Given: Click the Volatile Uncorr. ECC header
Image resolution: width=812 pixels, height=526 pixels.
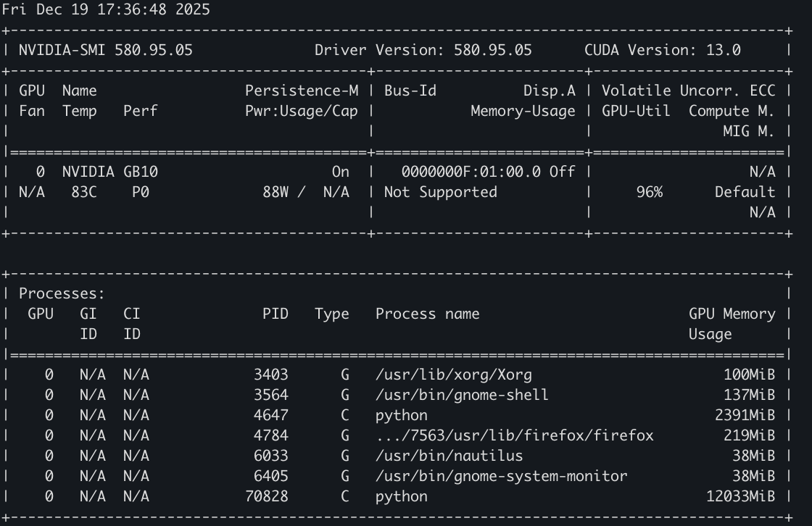Looking at the screenshot, I should 688,91.
